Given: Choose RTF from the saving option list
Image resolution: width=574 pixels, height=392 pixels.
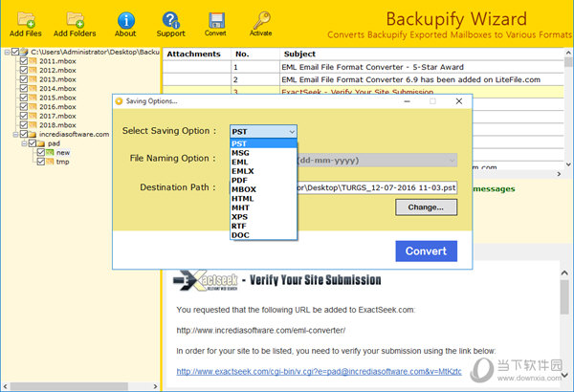Looking at the screenshot, I should (263, 227).
